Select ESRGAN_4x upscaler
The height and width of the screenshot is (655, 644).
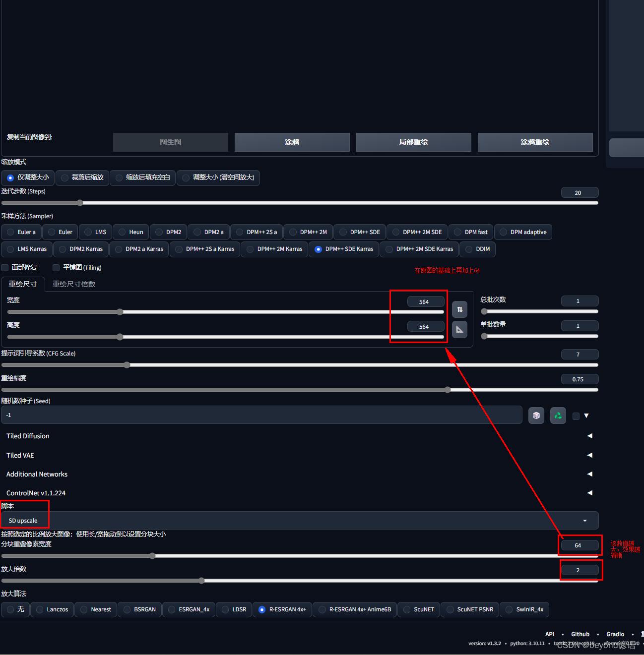click(189, 609)
